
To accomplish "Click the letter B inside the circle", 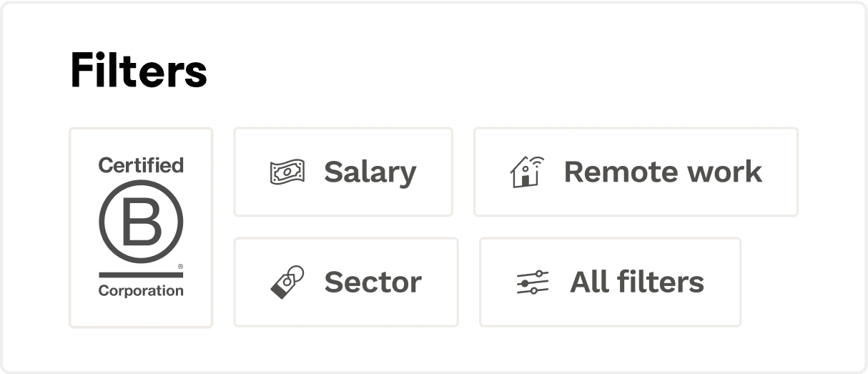I will pos(141,222).
